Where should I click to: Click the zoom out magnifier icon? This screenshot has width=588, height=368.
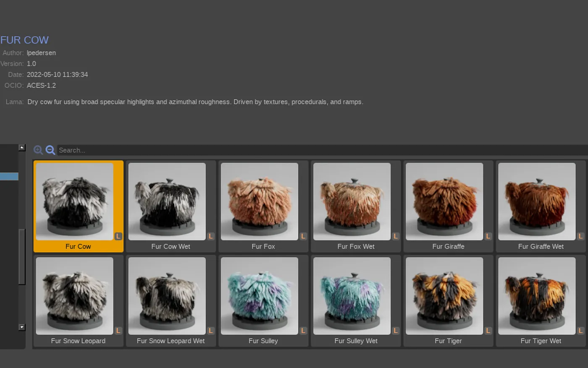[50, 150]
